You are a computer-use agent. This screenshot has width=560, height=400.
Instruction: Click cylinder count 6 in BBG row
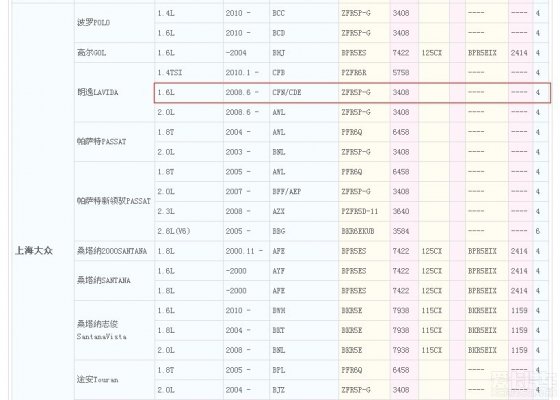click(x=538, y=231)
